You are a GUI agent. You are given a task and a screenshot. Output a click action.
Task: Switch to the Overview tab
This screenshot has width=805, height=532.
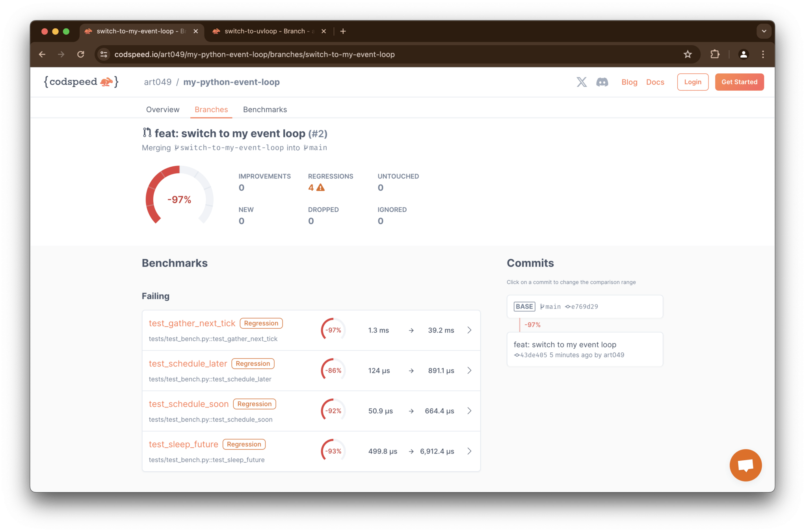pyautogui.click(x=162, y=110)
